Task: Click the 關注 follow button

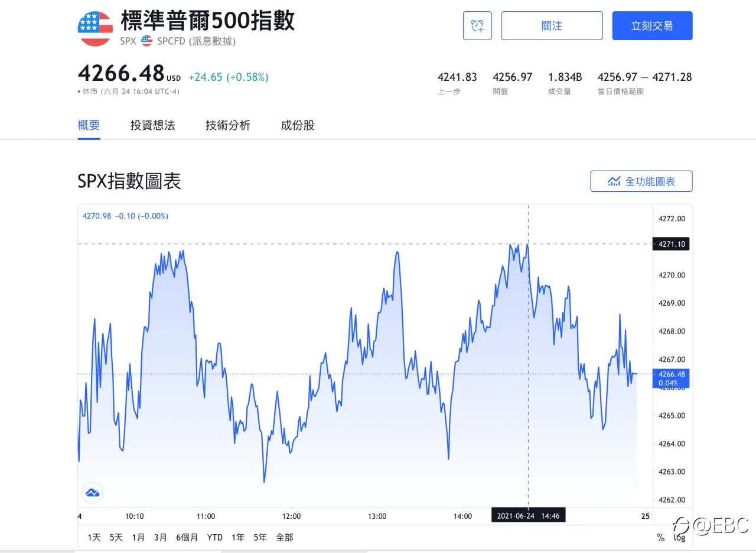Action: click(552, 26)
